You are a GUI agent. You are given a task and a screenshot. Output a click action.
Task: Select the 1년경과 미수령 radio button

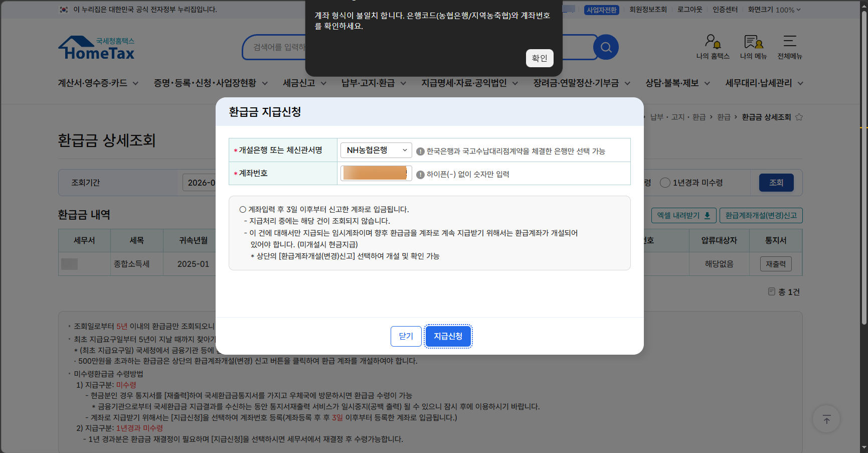[x=665, y=183]
